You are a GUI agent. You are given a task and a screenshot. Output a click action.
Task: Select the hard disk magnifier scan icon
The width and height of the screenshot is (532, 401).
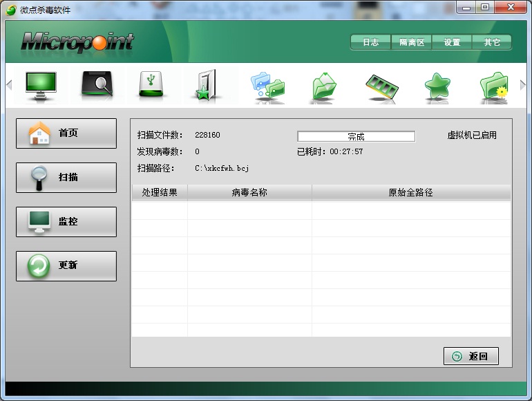coord(97,84)
